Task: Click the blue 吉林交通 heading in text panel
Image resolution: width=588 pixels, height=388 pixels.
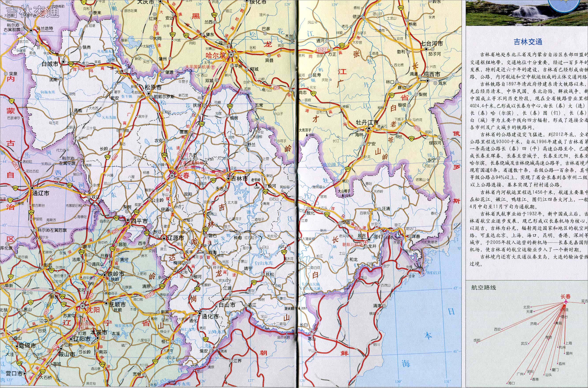Action: (528, 41)
